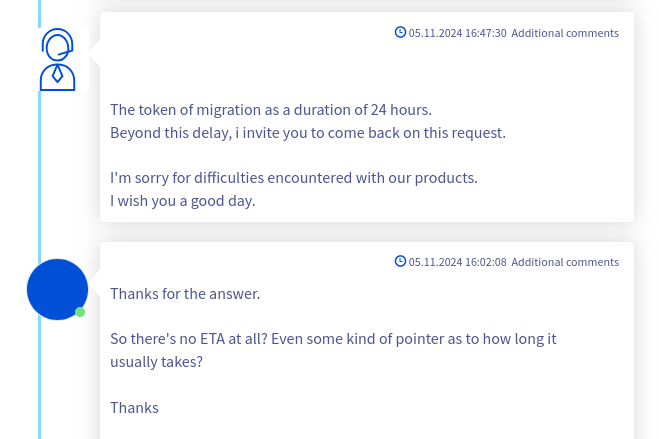Click the 05.11.2024 16:47:30 timestamp
659x439 pixels.
[457, 33]
